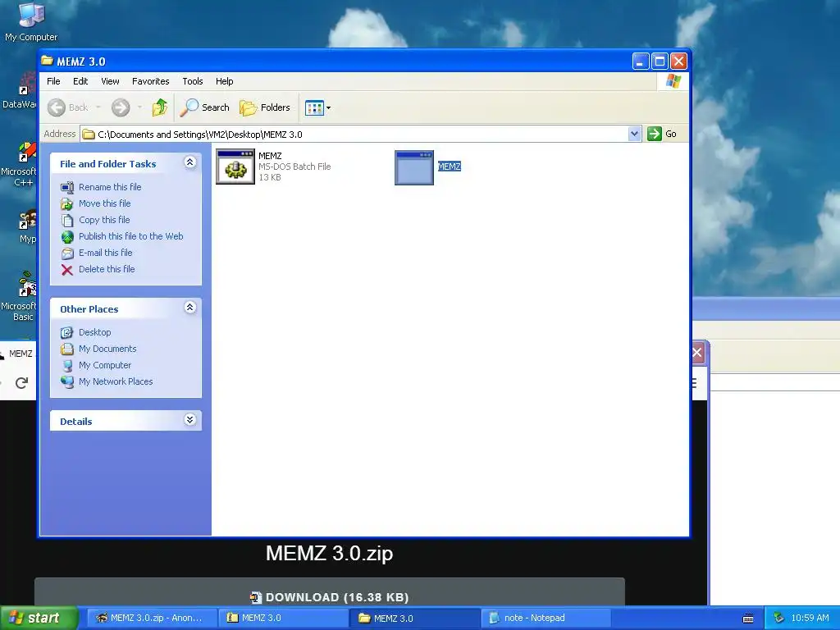
Task: Click Rename this file
Action: pyautogui.click(x=110, y=187)
